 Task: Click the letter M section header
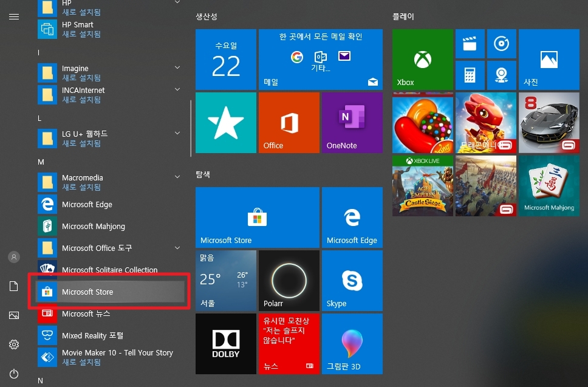point(41,162)
